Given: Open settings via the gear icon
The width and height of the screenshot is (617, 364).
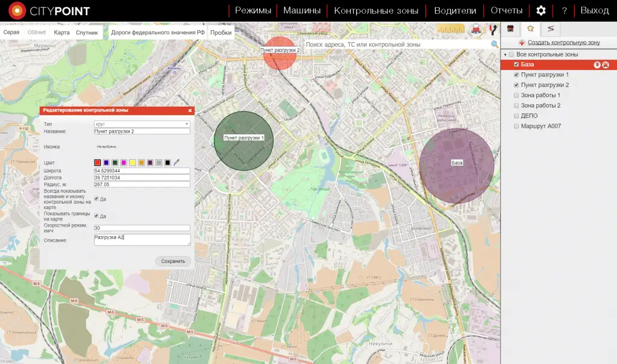Looking at the screenshot, I should (541, 11).
